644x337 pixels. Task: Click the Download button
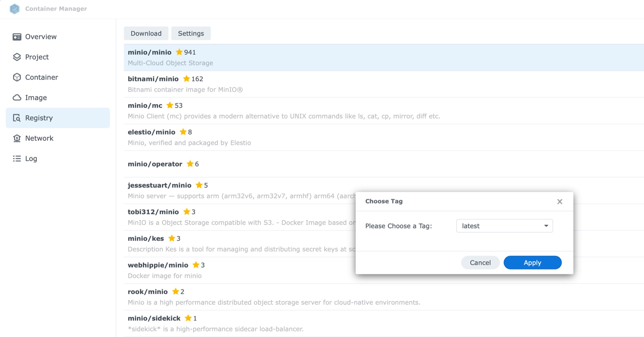point(146,33)
